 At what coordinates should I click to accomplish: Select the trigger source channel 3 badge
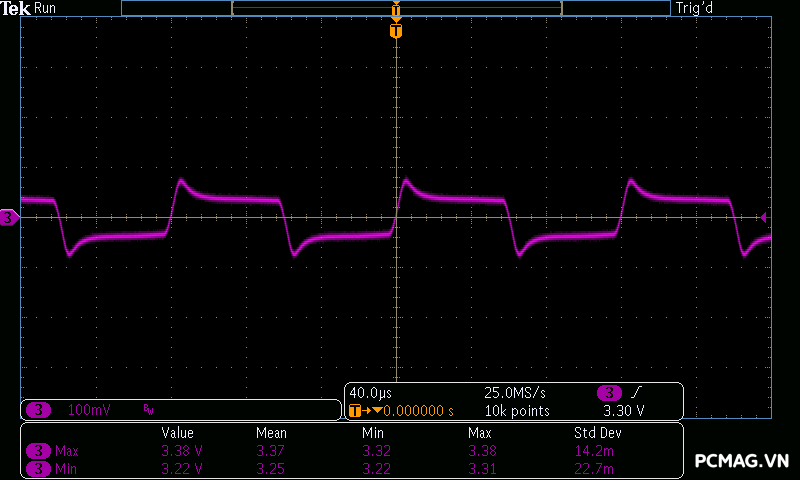coord(609,392)
